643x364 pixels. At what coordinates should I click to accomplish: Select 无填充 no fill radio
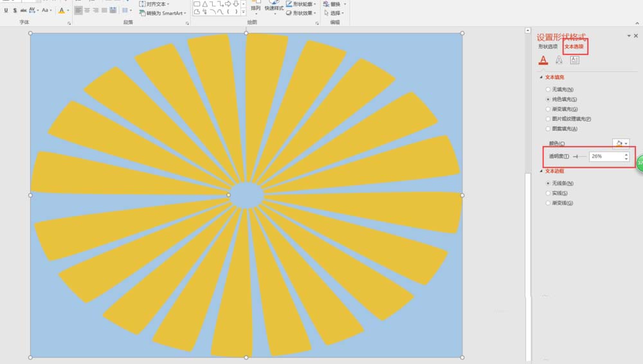click(x=548, y=89)
